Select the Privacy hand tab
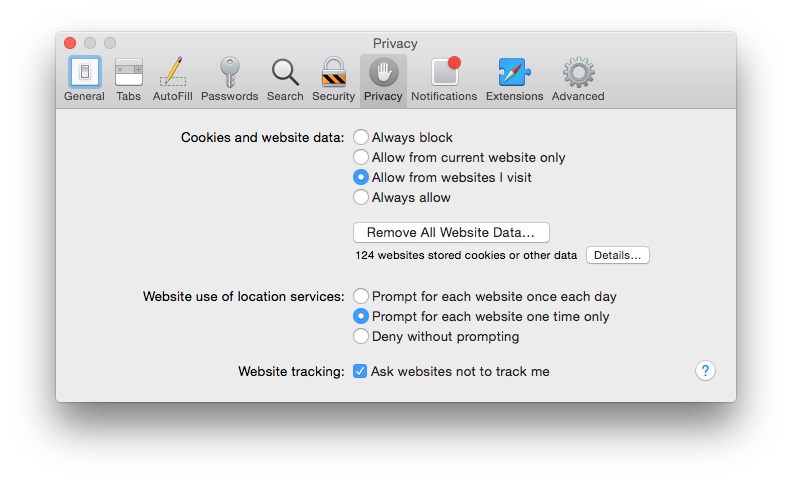792x482 pixels. (383, 79)
